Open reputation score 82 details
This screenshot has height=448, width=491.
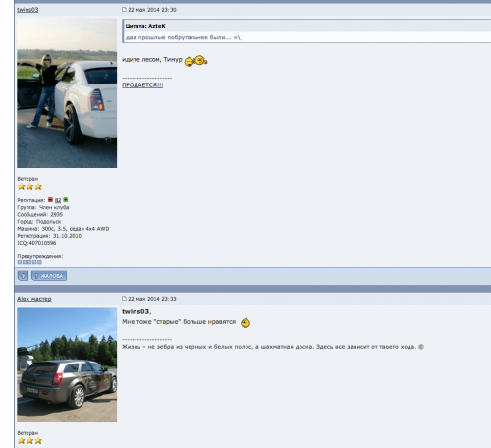pos(58,200)
